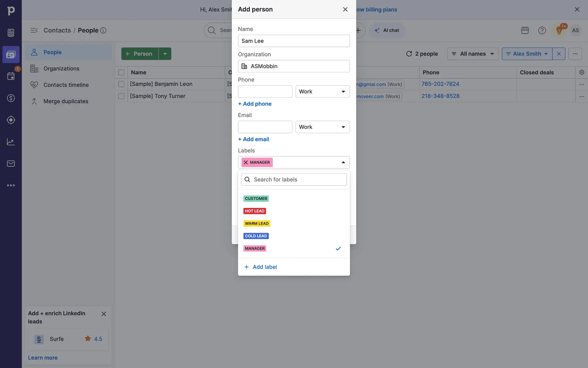Open the Marketplace store icon
This screenshot has width=588, height=368.
click(525, 30)
